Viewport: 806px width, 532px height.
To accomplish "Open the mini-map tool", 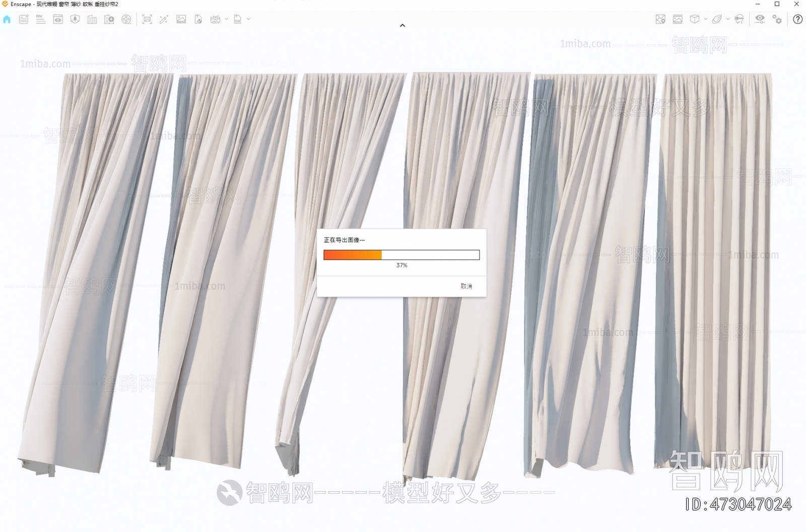I will click(659, 20).
